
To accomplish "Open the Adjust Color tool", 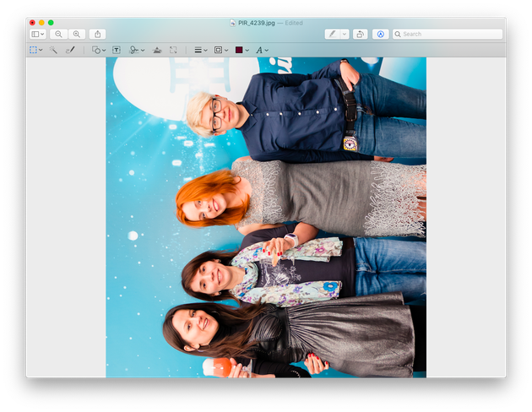I will click(157, 50).
